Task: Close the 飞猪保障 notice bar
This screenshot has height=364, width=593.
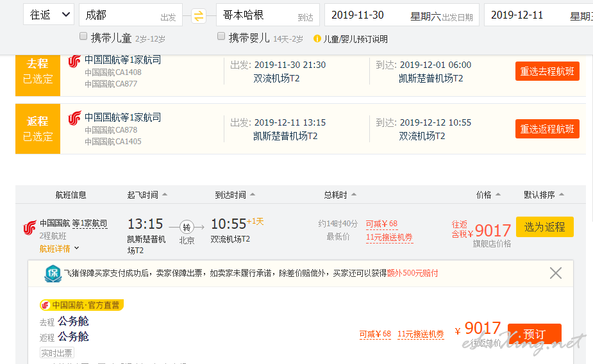Action: (556, 273)
